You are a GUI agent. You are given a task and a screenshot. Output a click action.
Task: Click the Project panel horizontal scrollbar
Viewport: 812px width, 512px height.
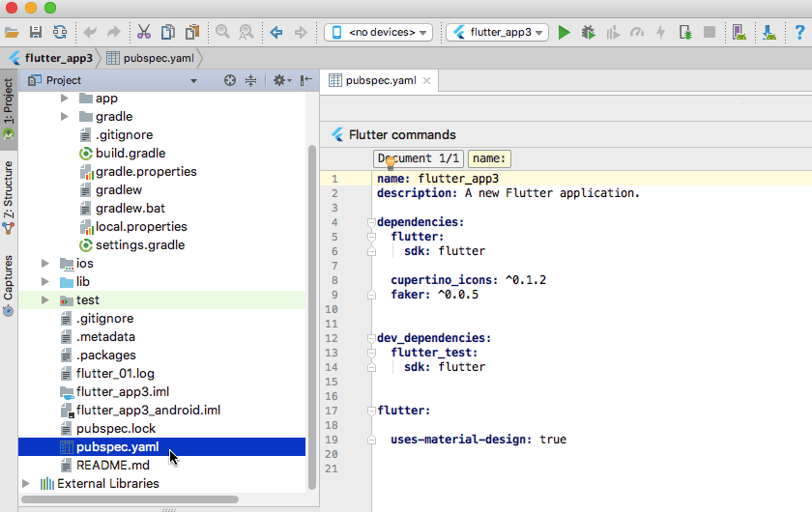[x=130, y=499]
